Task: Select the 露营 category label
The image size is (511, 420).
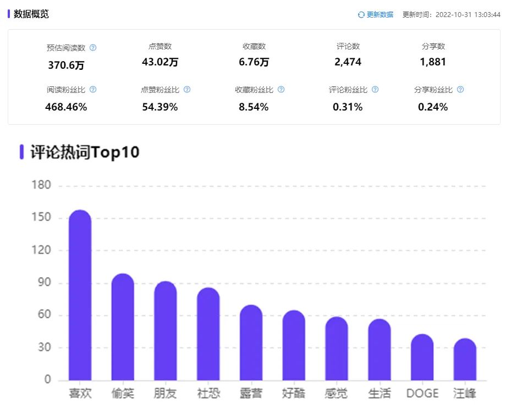Action: coord(251,393)
